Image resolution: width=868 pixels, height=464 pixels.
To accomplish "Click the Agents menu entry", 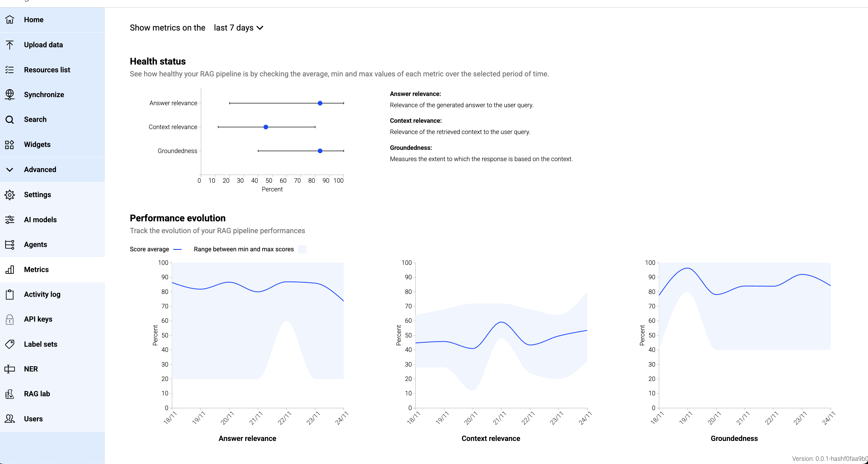I will [x=35, y=245].
